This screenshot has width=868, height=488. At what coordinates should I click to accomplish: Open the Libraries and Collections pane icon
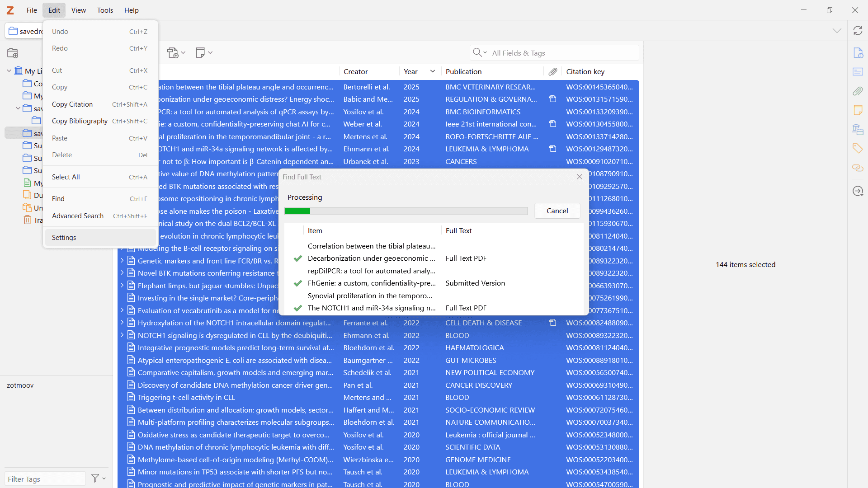858,130
